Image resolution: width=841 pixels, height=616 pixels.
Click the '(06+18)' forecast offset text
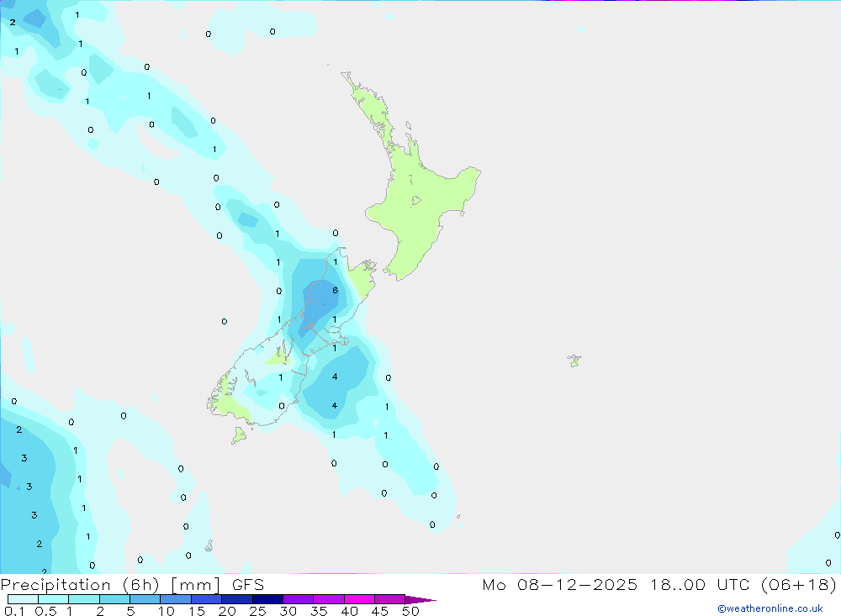coord(799,585)
